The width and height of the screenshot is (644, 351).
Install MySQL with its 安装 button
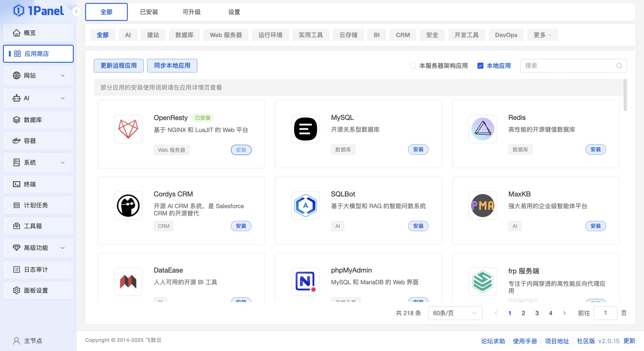[x=418, y=149]
